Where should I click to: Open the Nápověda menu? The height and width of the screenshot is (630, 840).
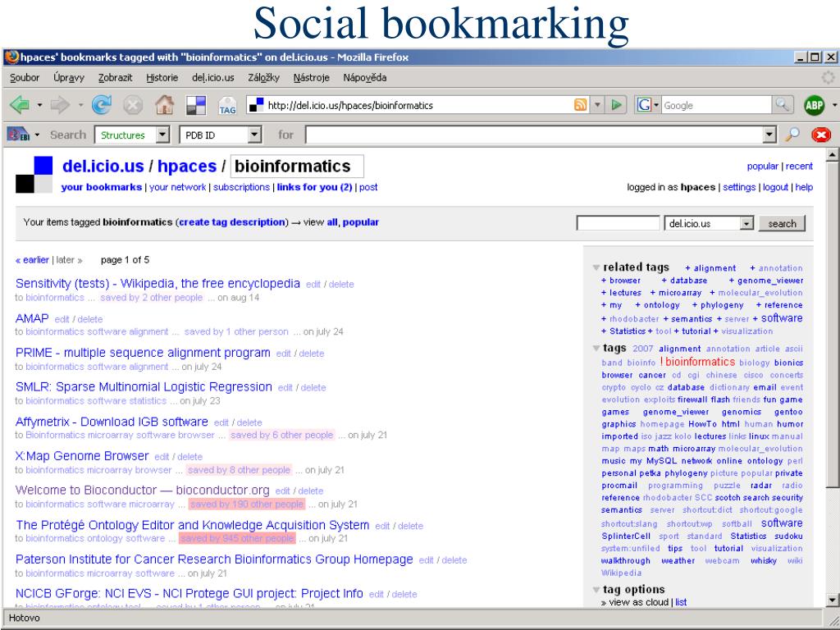point(365,78)
